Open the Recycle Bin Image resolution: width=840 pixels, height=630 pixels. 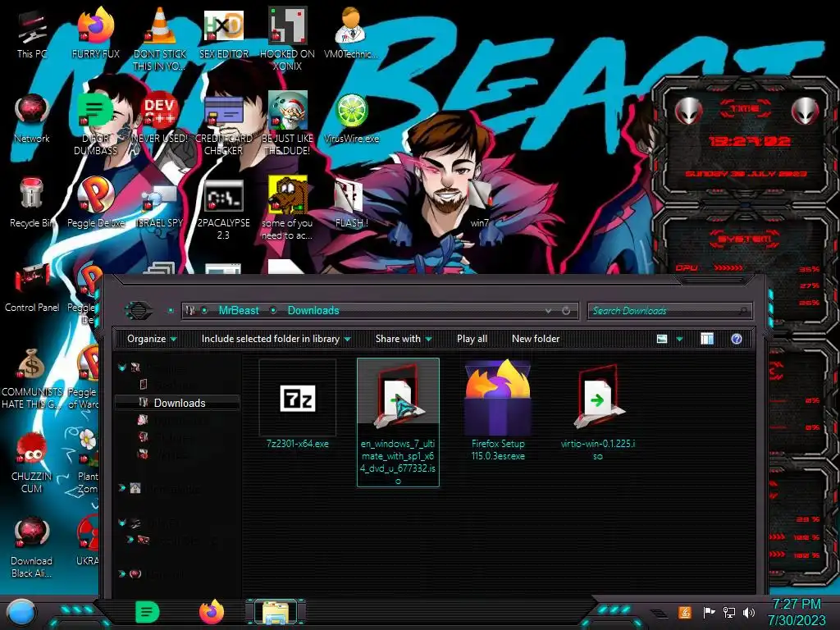[32, 203]
